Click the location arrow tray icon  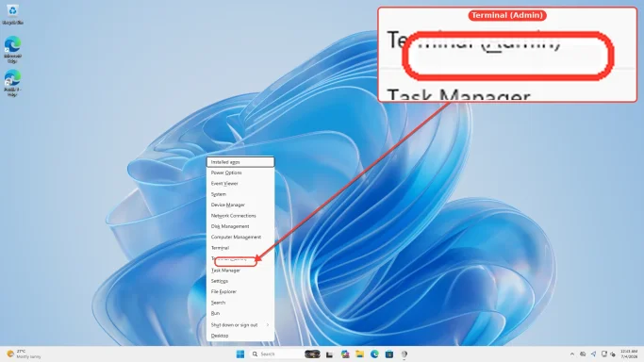coord(593,354)
